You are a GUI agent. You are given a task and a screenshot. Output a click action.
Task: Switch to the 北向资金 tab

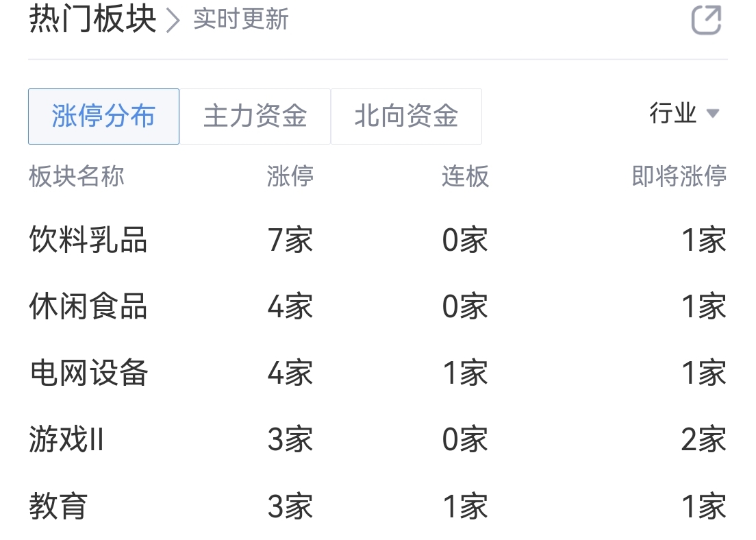click(407, 116)
